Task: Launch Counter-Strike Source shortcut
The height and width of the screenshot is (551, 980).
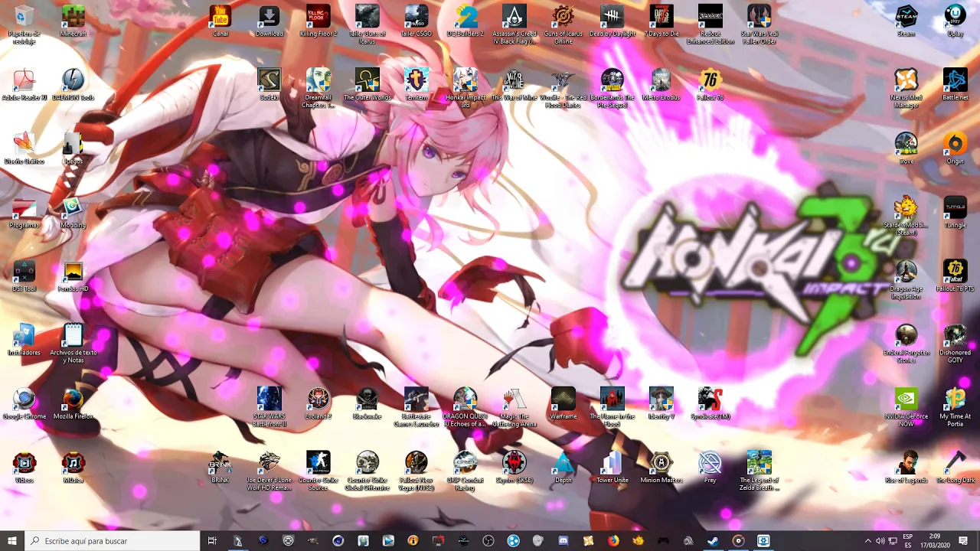Action: click(318, 470)
